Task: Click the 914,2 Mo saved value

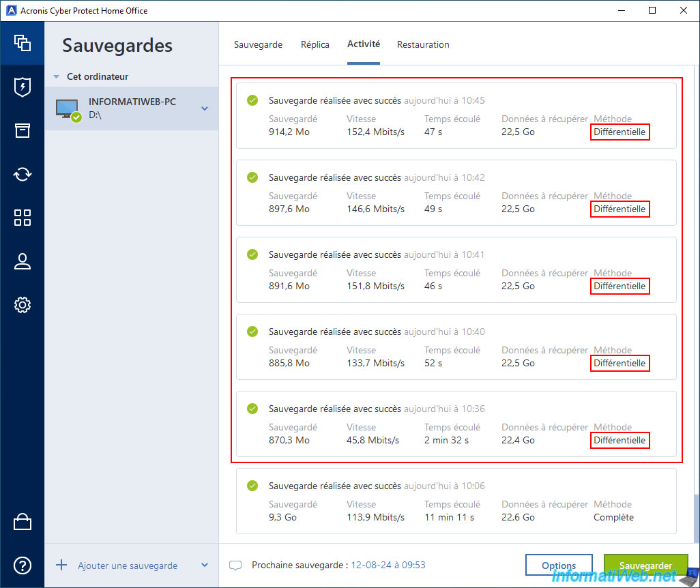Action: [x=289, y=132]
